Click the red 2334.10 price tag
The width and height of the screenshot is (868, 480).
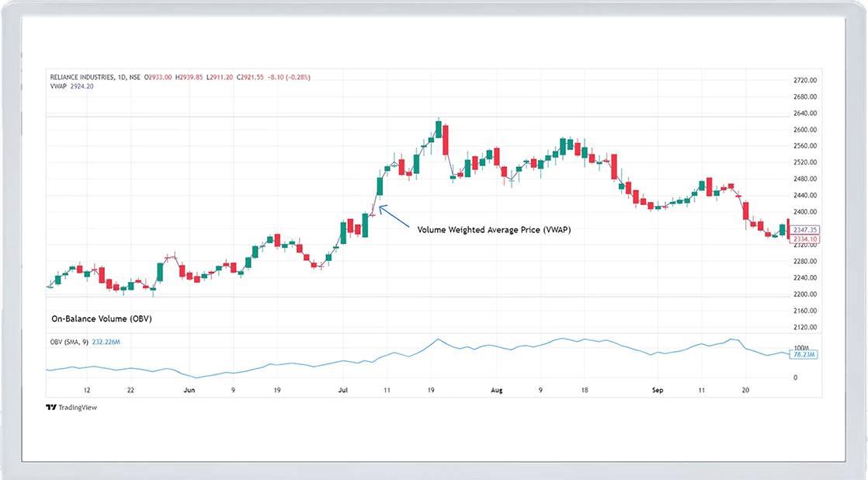(x=804, y=239)
